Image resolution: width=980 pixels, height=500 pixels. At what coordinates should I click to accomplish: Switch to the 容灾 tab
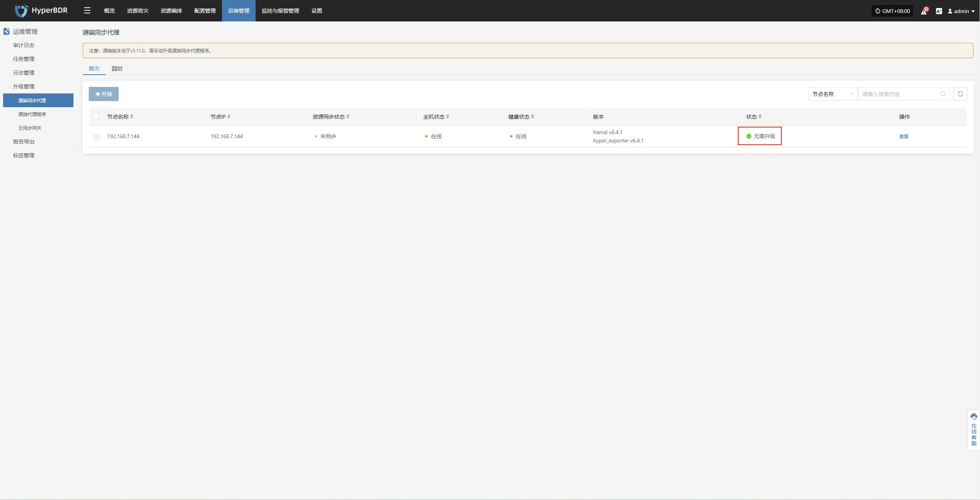[94, 69]
